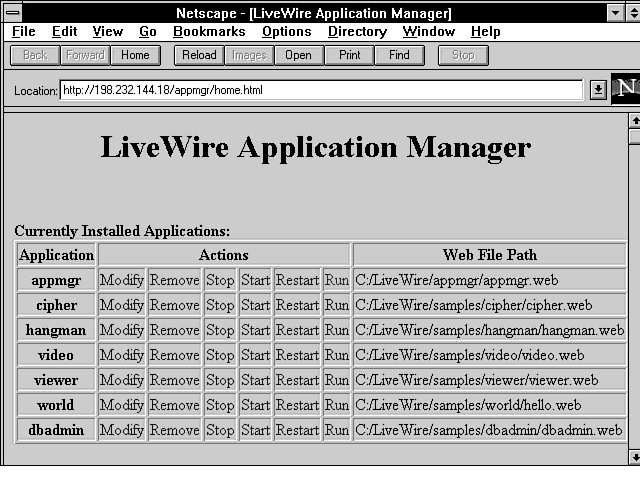Click the Netscape N logo icon

tap(626, 88)
